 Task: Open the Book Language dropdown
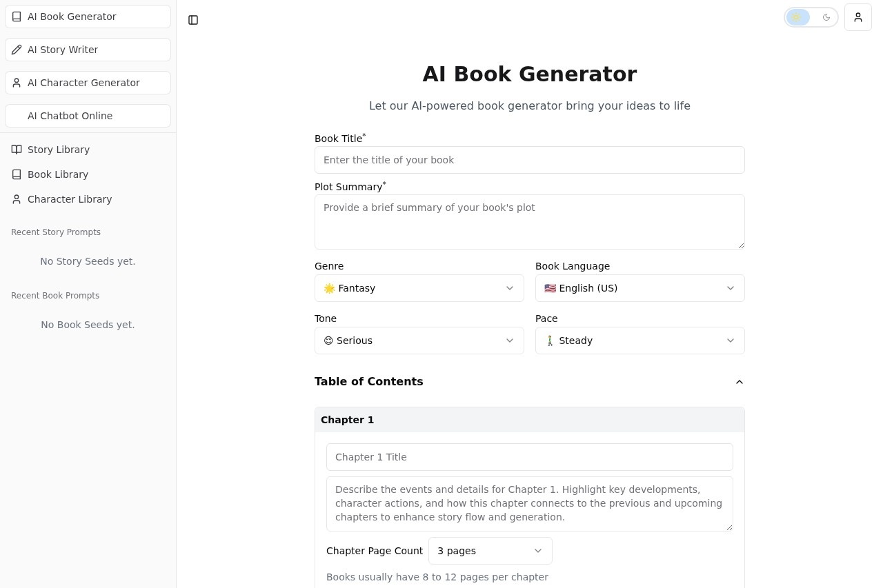click(639, 288)
